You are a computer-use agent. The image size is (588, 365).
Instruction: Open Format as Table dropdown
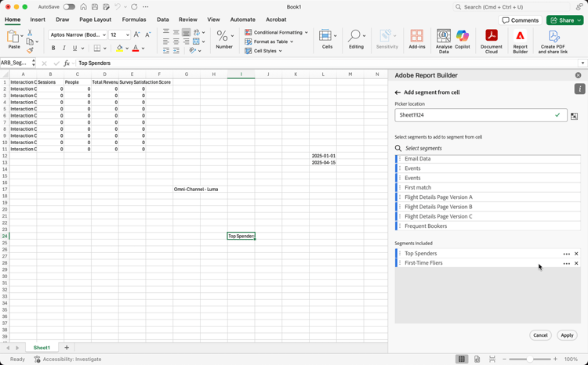pos(269,42)
